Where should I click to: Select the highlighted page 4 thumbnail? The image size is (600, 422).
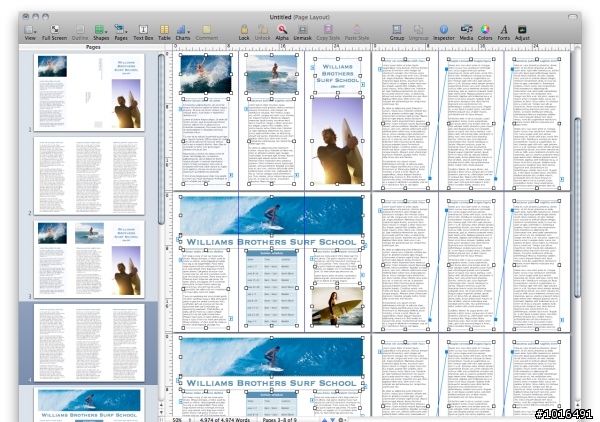click(89, 343)
